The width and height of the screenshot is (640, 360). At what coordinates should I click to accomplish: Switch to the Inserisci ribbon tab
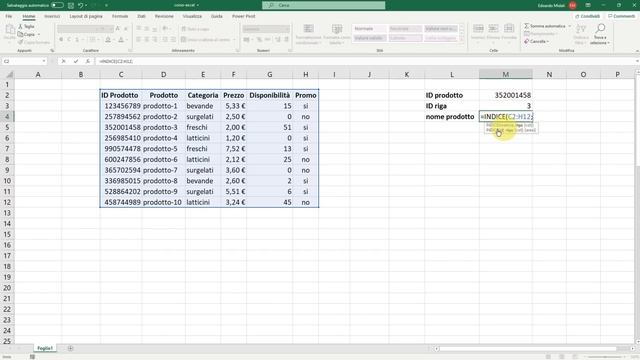point(52,16)
